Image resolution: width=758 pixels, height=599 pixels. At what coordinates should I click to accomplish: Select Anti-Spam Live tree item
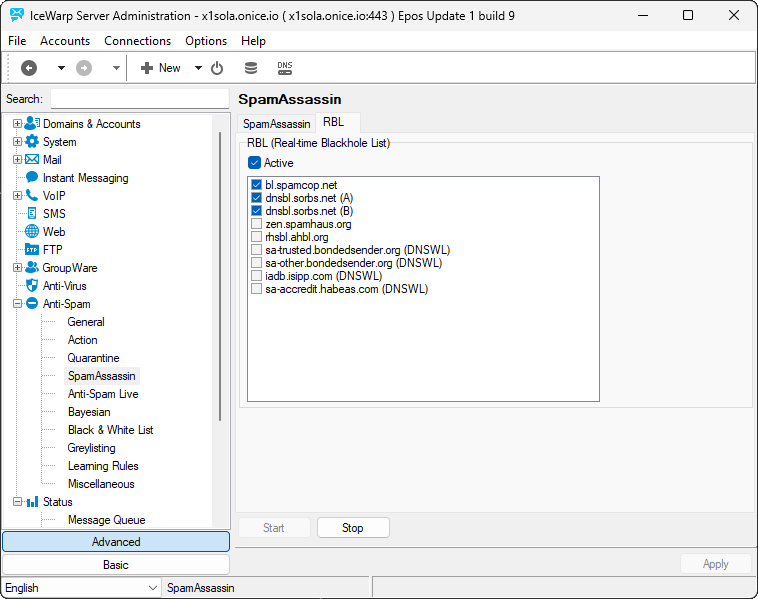tap(103, 394)
